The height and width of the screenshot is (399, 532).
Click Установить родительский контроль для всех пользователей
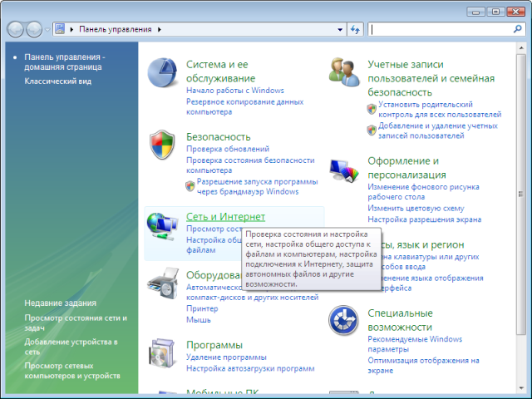[x=440, y=110]
